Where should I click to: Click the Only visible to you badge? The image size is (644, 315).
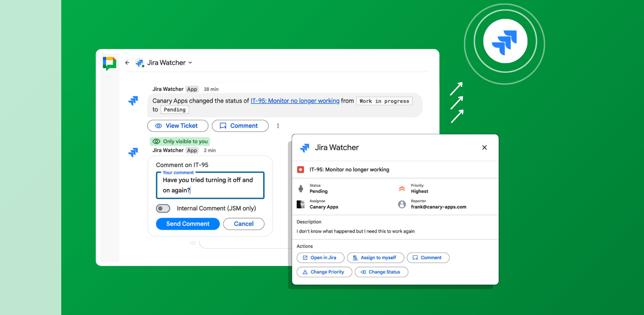[180, 141]
